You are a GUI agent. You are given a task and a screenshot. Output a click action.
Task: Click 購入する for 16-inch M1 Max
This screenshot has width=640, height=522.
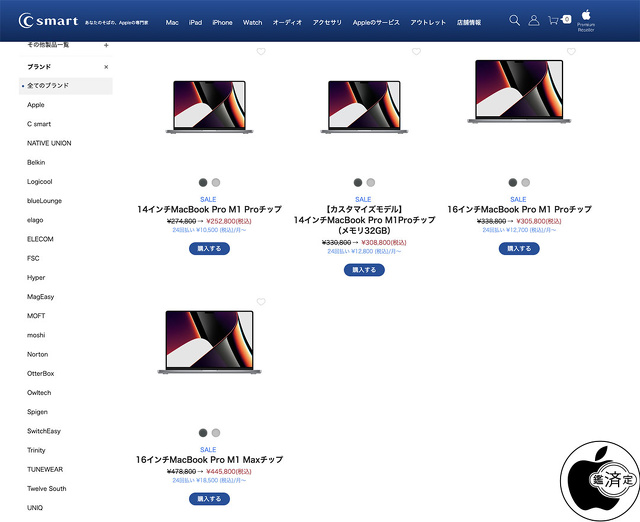[x=209, y=499]
